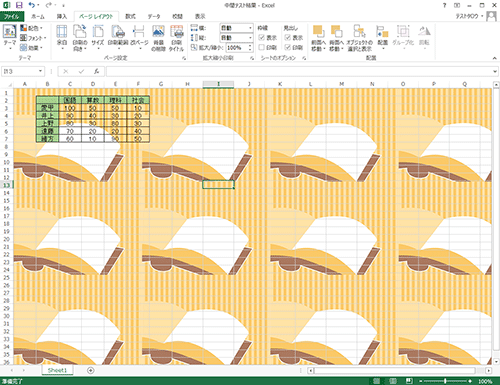Screen dimensions: 500x385
Task: Select the Sheet1 tab
Action: (x=57, y=370)
